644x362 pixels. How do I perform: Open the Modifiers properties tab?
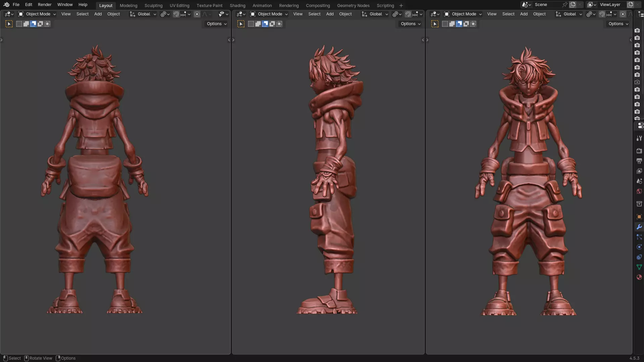pyautogui.click(x=639, y=227)
